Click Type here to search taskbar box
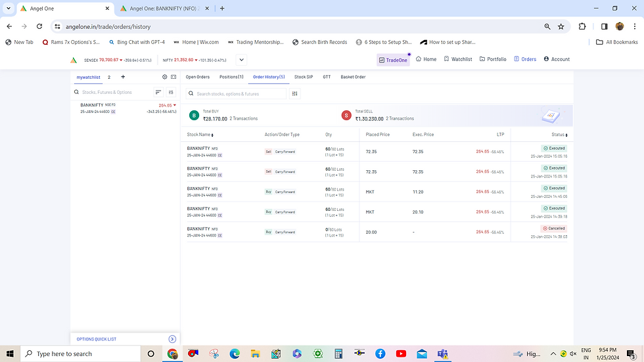 (x=80, y=353)
